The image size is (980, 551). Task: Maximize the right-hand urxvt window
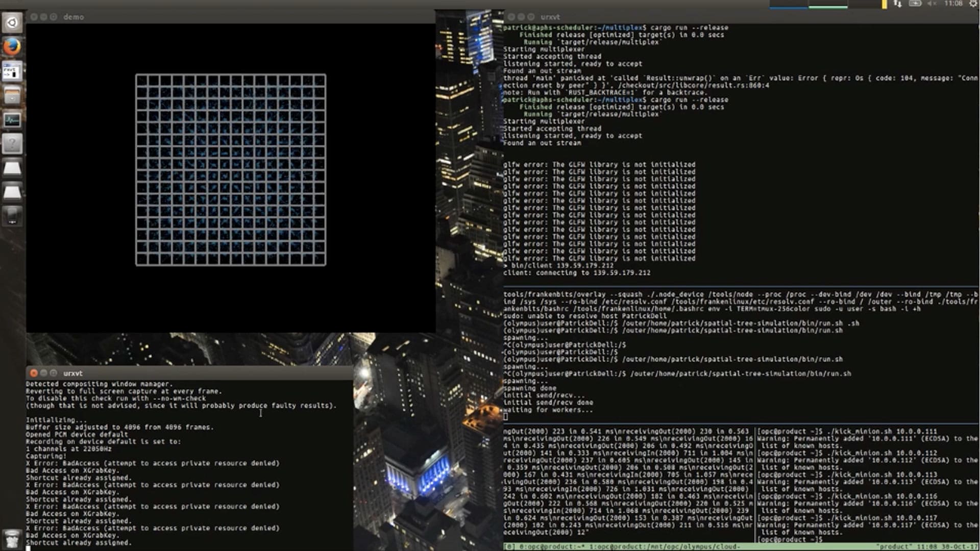[x=531, y=17]
